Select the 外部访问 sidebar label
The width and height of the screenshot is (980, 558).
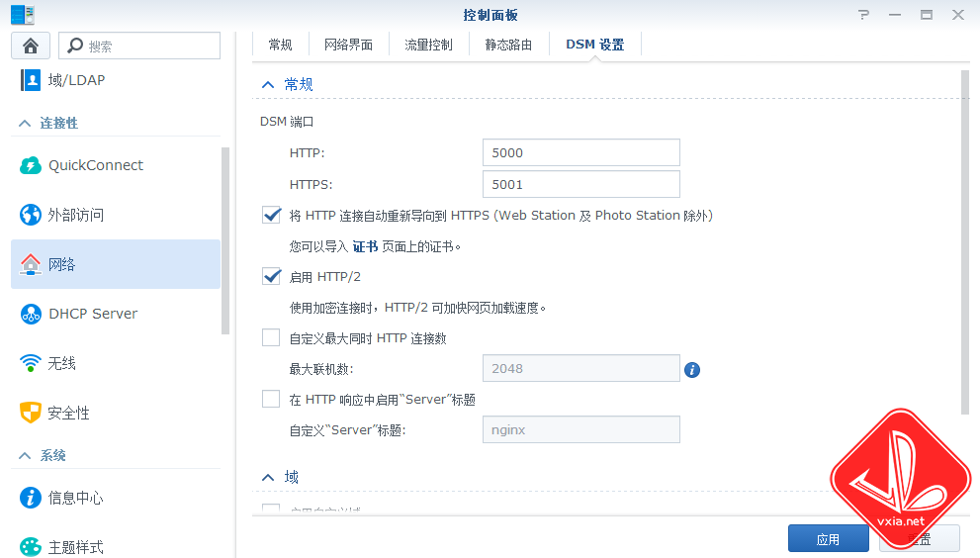click(x=75, y=215)
